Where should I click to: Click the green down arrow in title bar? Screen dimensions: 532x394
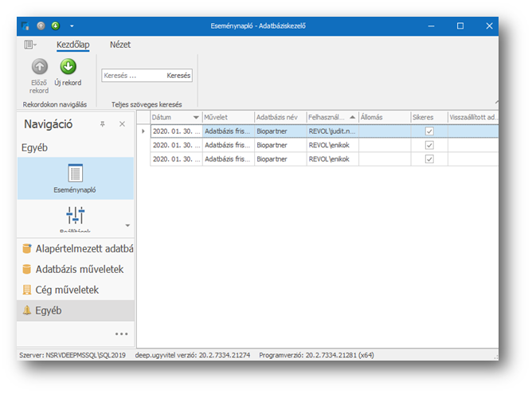tap(56, 25)
